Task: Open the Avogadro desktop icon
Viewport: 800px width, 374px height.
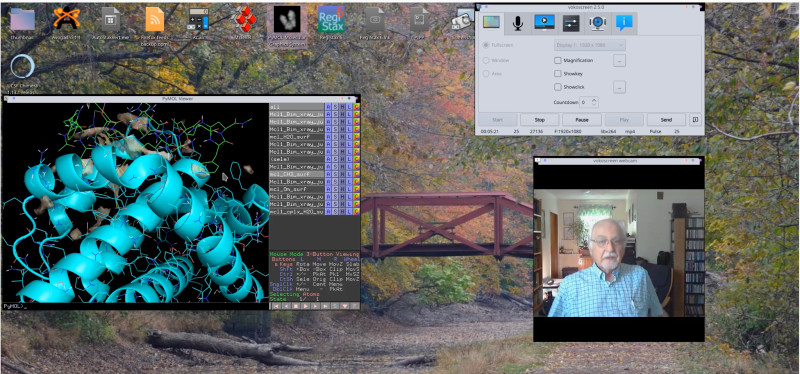Action: click(66, 23)
